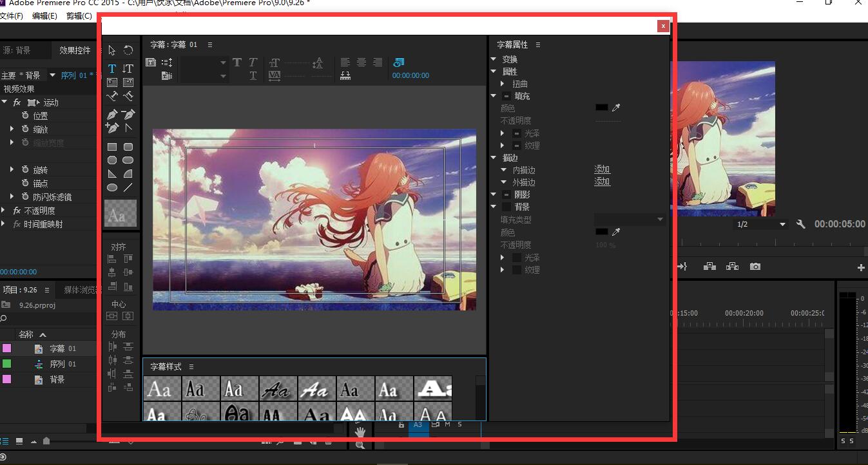Select the Convert Anchor Point tool
Image resolution: width=868 pixels, height=465 pixels.
click(x=128, y=128)
